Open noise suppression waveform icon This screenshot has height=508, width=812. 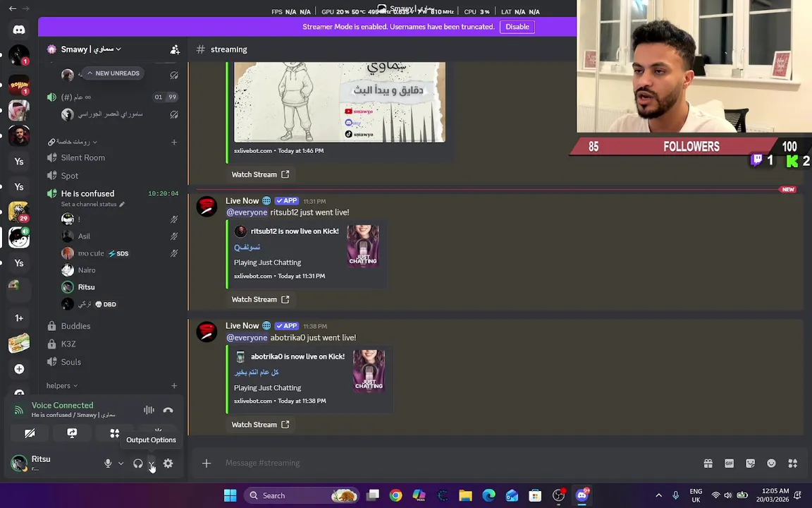pos(149,410)
